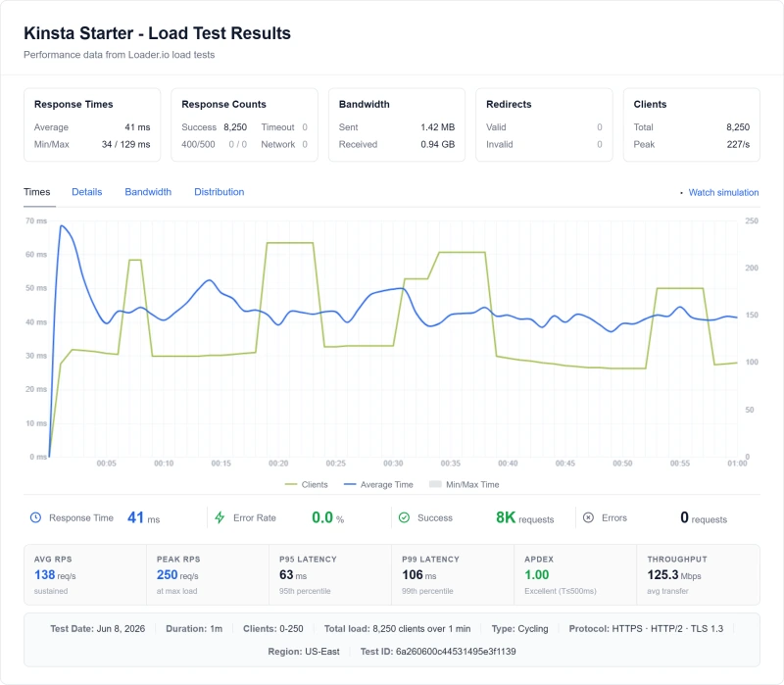Click the THROUGHPUT 125.3 Mbps metric
Viewport: 784px width, 685px height.
pyautogui.click(x=698, y=574)
